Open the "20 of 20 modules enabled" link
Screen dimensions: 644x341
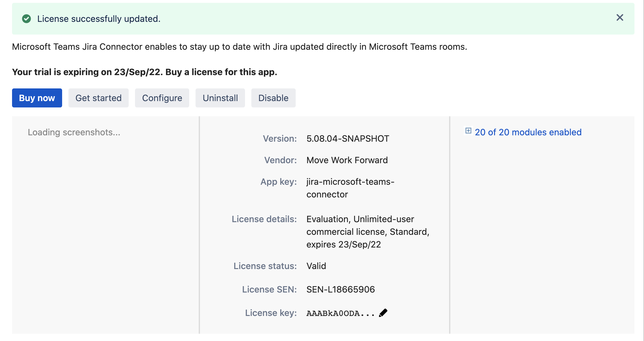(528, 132)
